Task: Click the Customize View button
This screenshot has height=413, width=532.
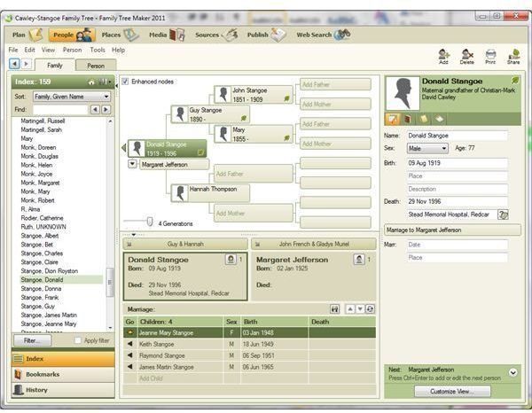Action: (x=452, y=392)
